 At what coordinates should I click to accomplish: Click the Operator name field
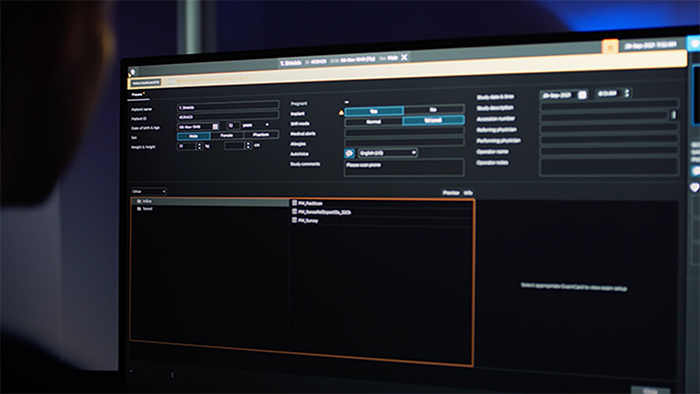[x=610, y=150]
